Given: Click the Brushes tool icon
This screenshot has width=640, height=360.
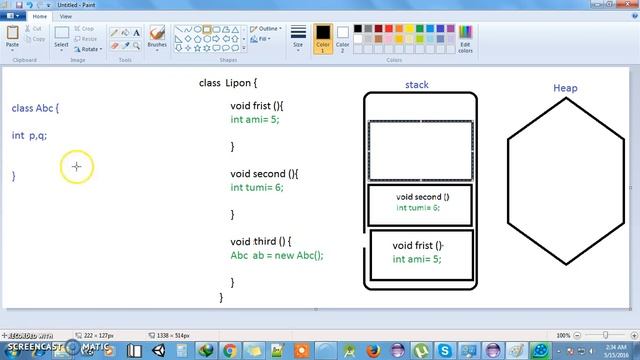Looking at the screenshot, I should pos(157,33).
